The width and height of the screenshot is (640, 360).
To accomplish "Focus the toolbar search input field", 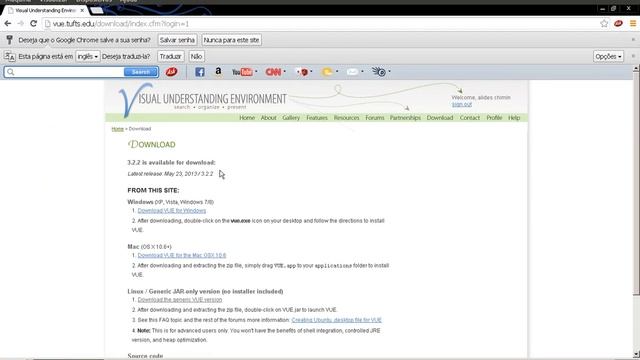I will pos(69,72).
